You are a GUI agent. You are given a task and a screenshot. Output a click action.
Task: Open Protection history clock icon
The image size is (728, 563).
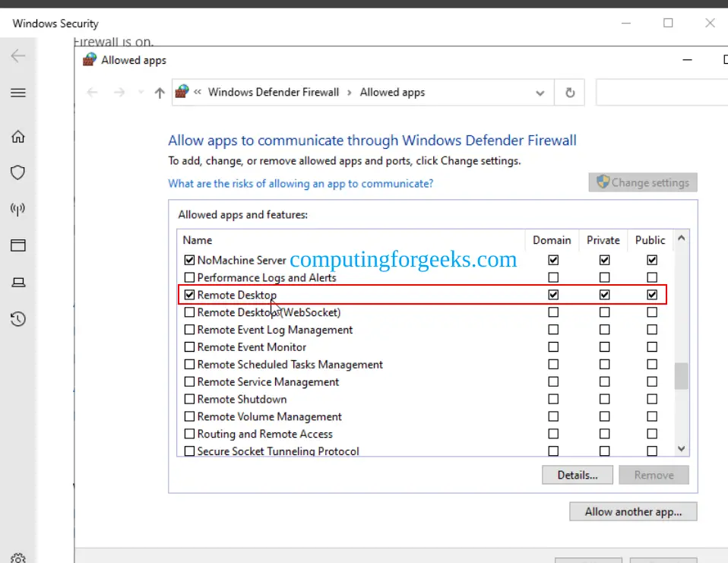tap(18, 319)
